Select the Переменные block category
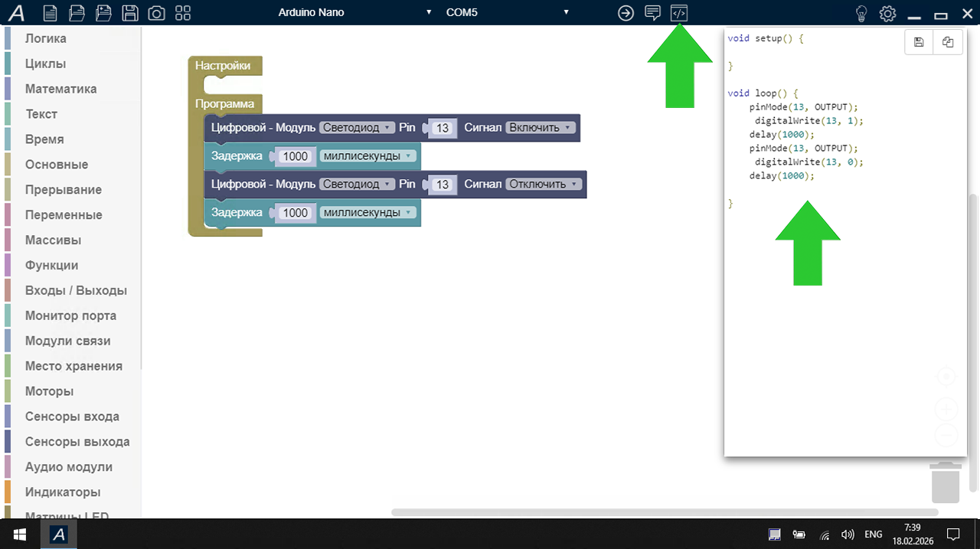980x549 pixels. click(64, 215)
